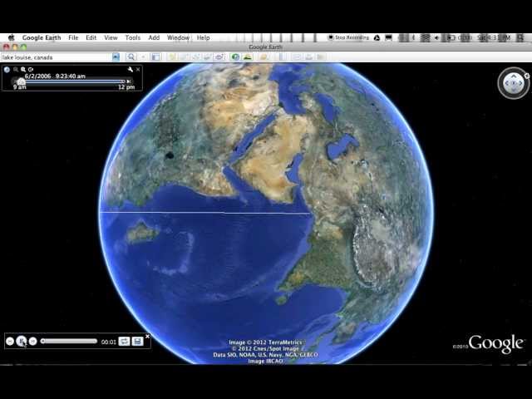The height and width of the screenshot is (399, 532).
Task: Open the Window menu
Action: [178, 37]
